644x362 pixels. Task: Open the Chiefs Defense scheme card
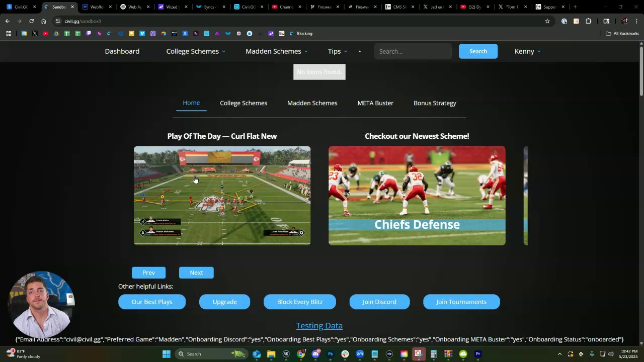tap(417, 196)
